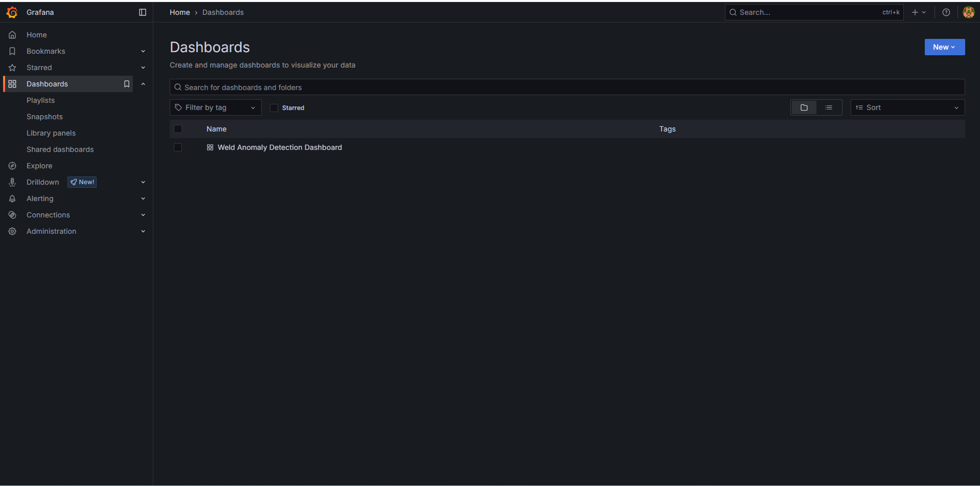Switch to list view layout

829,107
